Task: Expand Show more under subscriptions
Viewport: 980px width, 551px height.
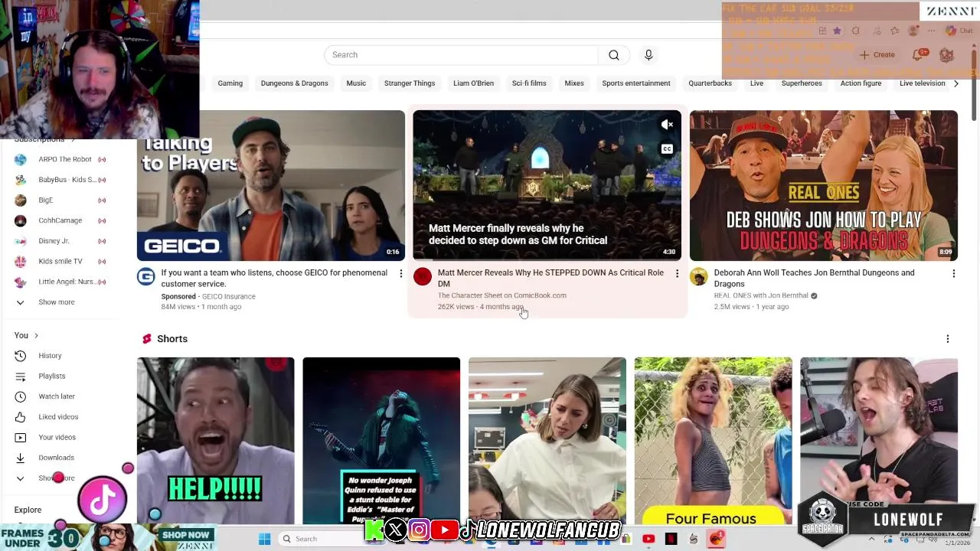Action: coord(57,302)
